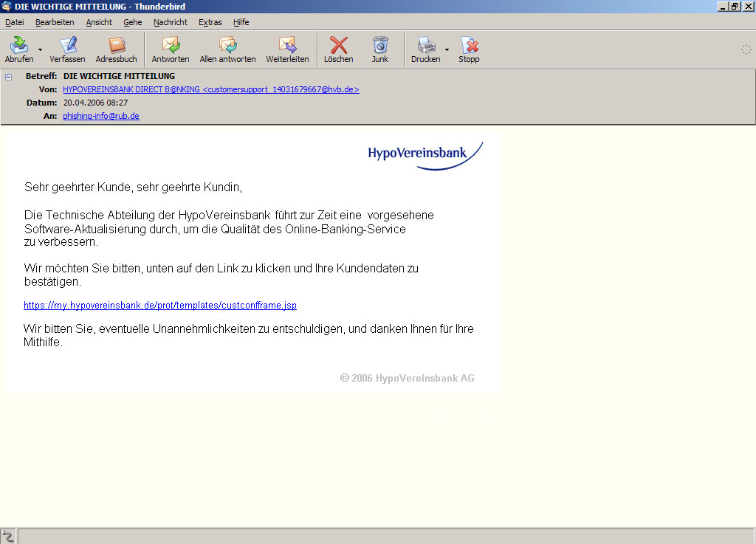Image resolution: width=756 pixels, height=544 pixels.
Task: Open the Drucken dropdown arrow
Action: (x=447, y=49)
